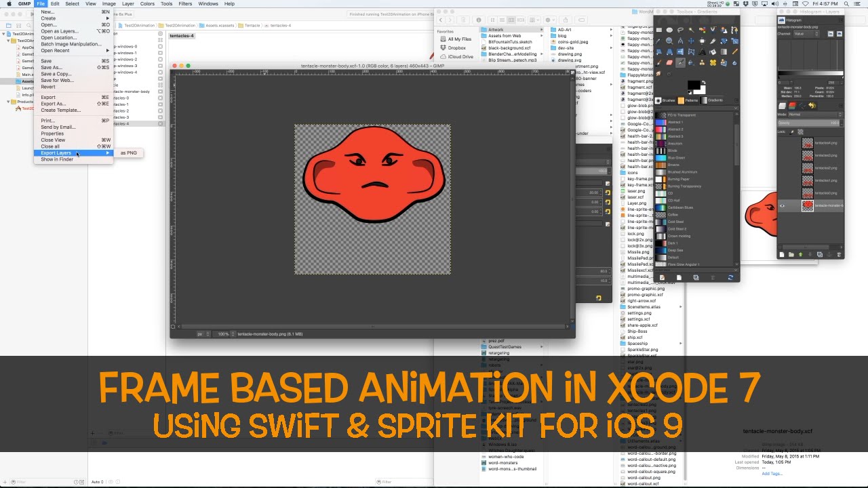This screenshot has width=868, height=488.
Task: Select the Eraser tool in Toolbox
Action: pos(669,62)
